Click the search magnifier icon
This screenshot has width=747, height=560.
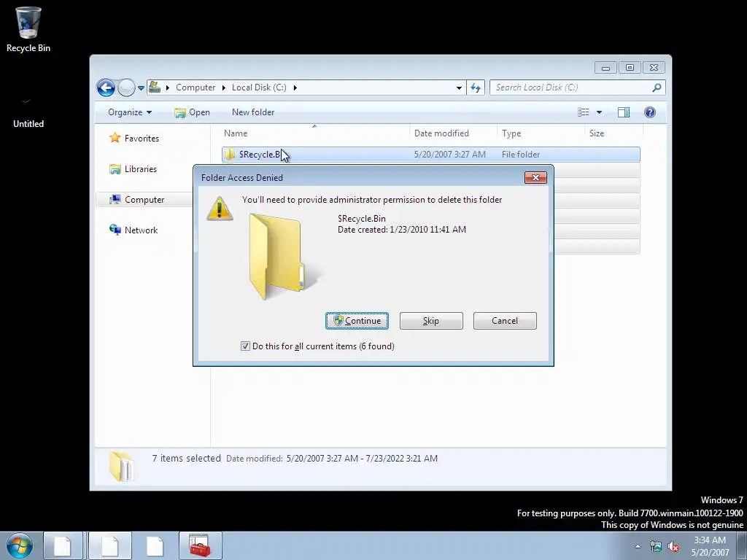pos(657,87)
